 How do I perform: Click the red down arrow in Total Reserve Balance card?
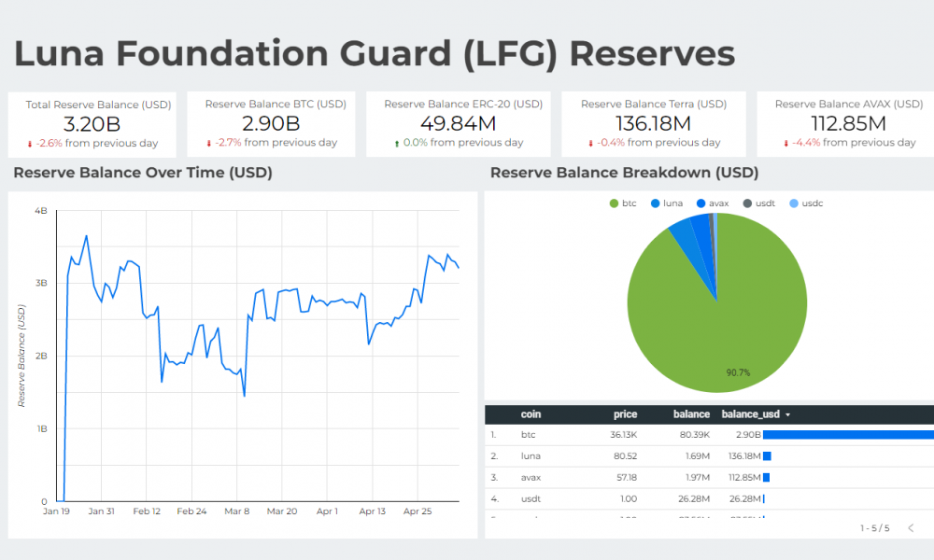tap(30, 144)
